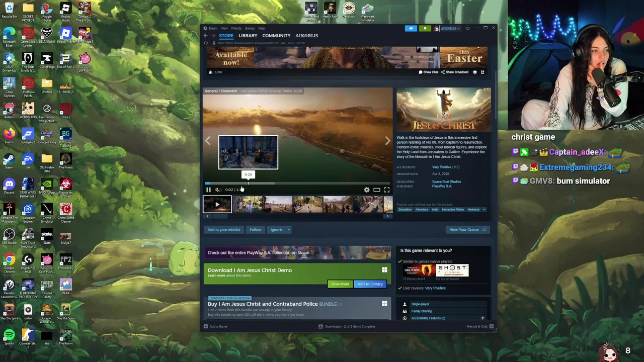Viewport: 644px width, 362px height.
Task: Download the I Am Jesus Christ demo
Action: pyautogui.click(x=340, y=284)
